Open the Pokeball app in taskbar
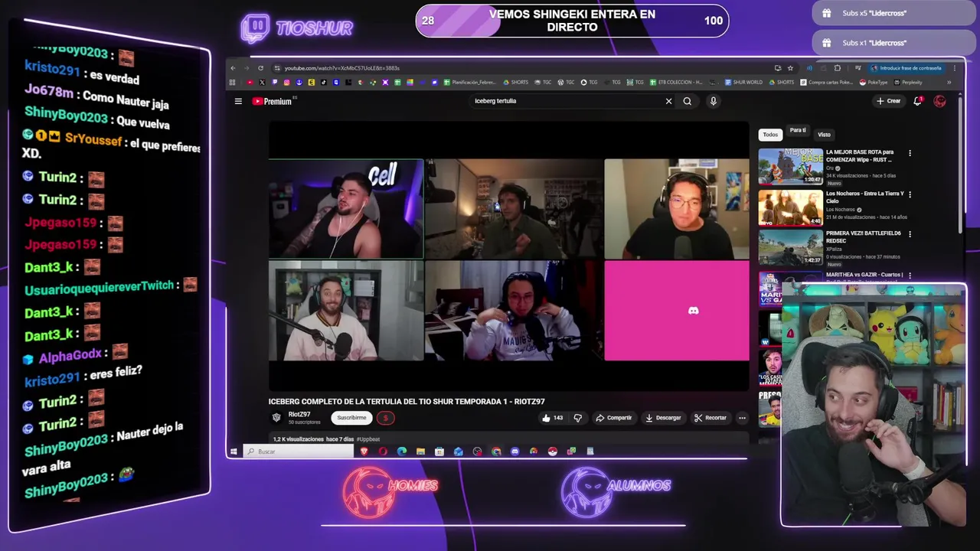Screen dimensions: 980x551 tap(552, 452)
